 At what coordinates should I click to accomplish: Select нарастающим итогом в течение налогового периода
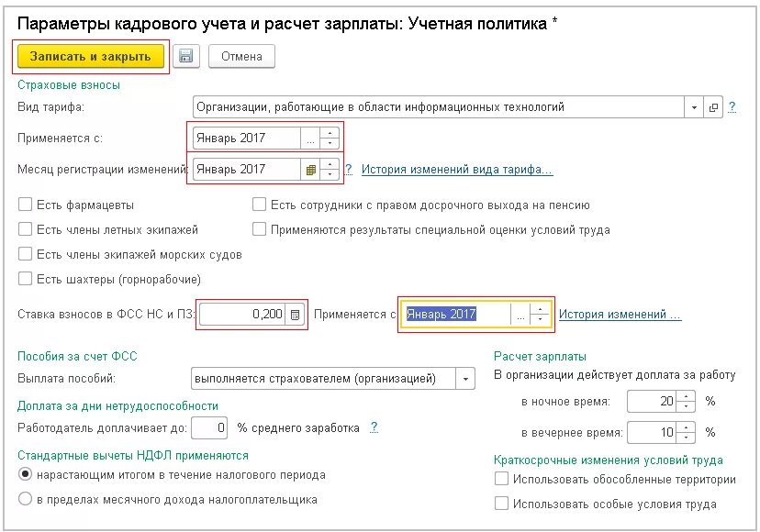click(25, 474)
